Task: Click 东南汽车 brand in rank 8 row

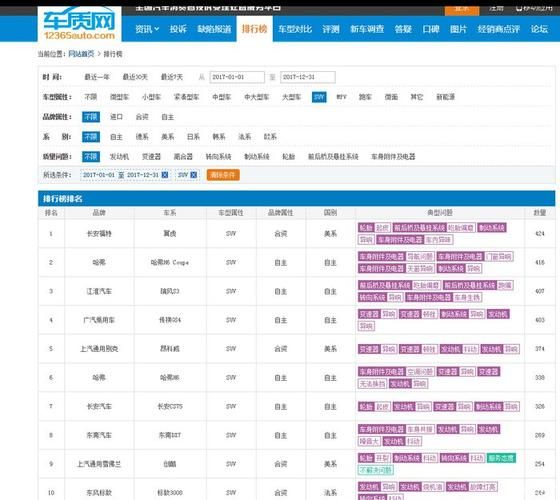Action: (x=99, y=435)
